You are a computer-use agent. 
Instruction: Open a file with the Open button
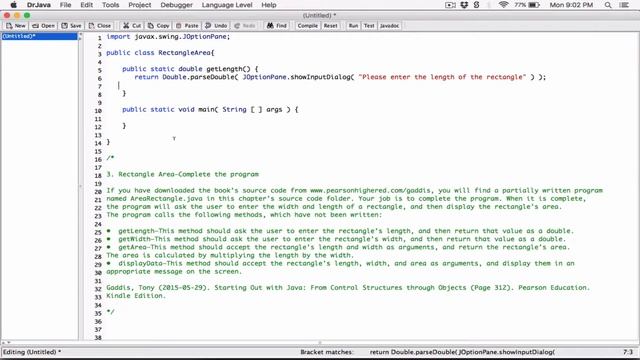[43, 26]
